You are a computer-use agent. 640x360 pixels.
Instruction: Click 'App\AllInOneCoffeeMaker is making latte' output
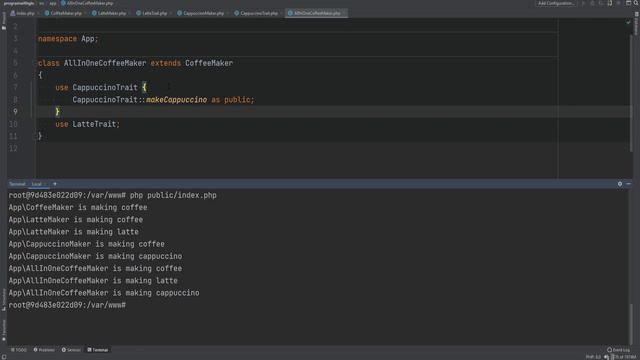93,281
